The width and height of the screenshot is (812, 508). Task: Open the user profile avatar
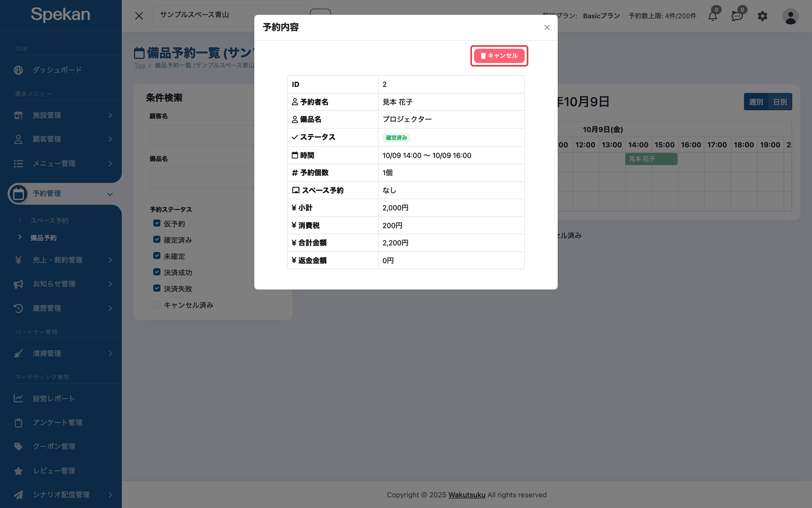pos(790,16)
